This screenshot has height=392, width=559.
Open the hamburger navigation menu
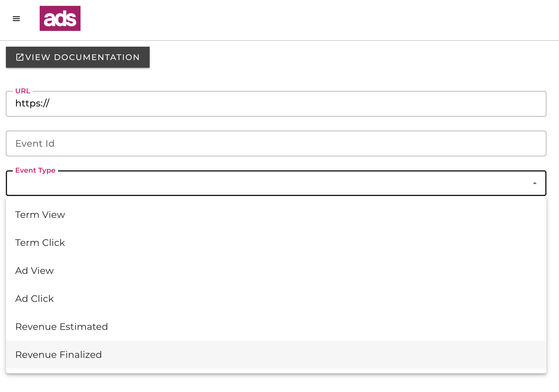coord(16,19)
